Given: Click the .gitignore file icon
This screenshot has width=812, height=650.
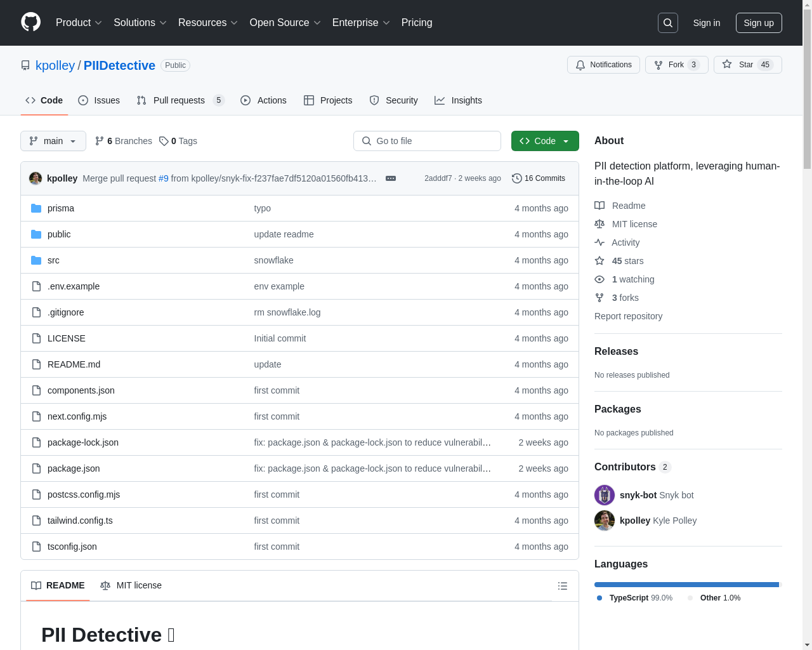Looking at the screenshot, I should pos(36,312).
